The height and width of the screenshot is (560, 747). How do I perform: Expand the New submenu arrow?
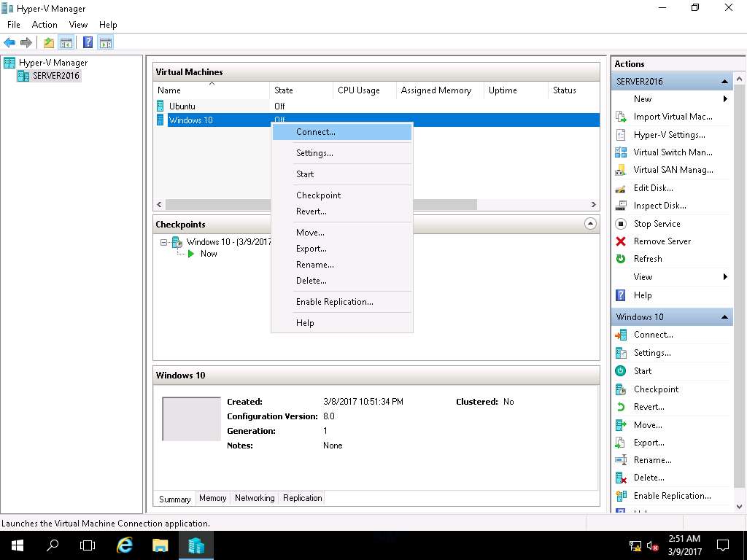(x=726, y=99)
